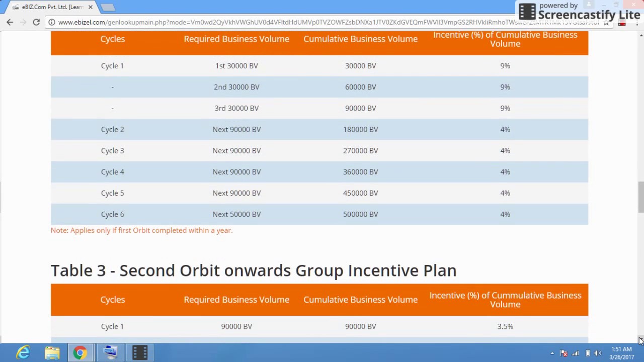Select the 1st 30000 BV cell

[236, 66]
